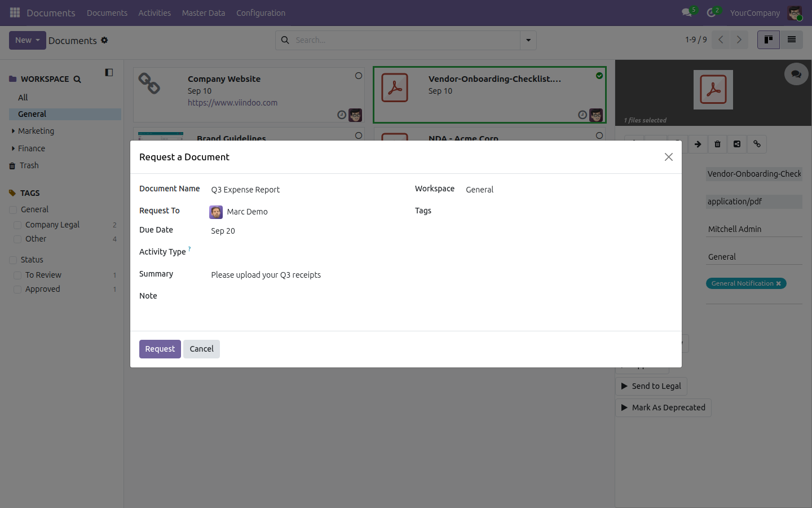Remove the General Notification tag
Screen dimensions: 812x508
coord(779,283)
